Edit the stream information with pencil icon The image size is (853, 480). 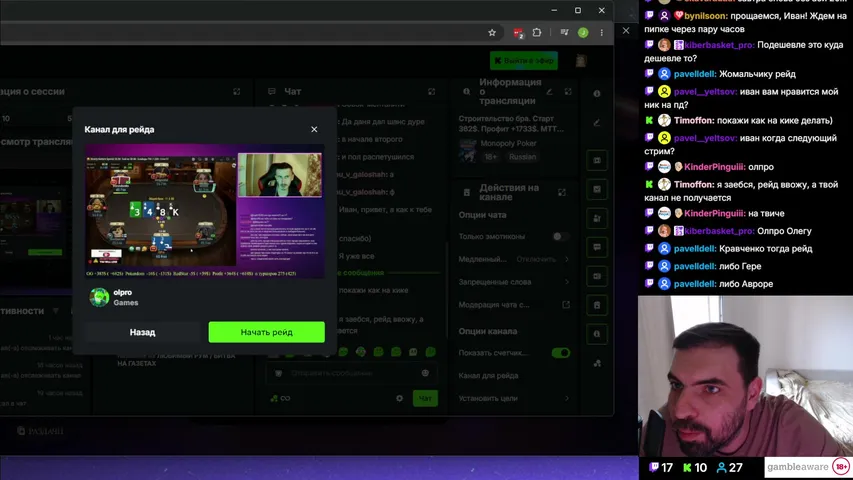(549, 92)
